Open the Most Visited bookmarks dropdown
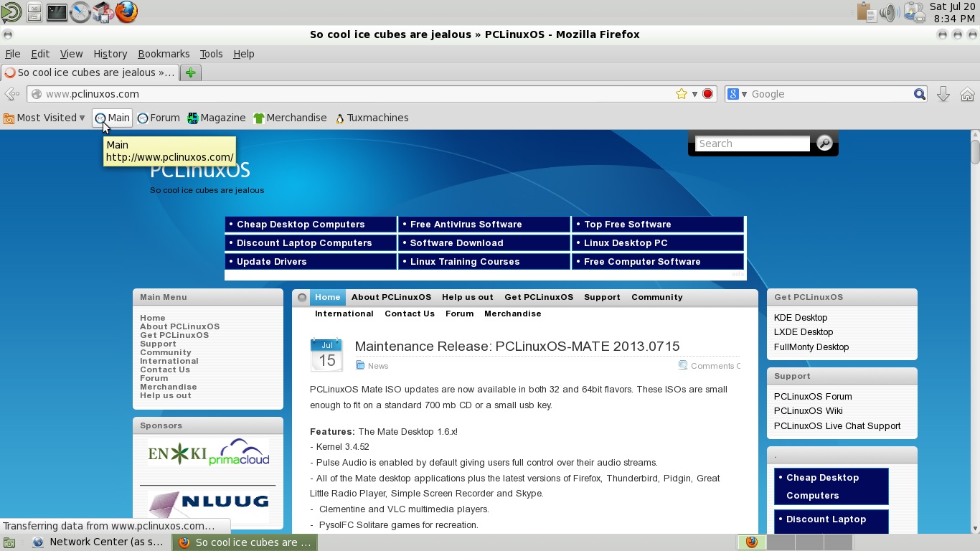 [x=44, y=118]
